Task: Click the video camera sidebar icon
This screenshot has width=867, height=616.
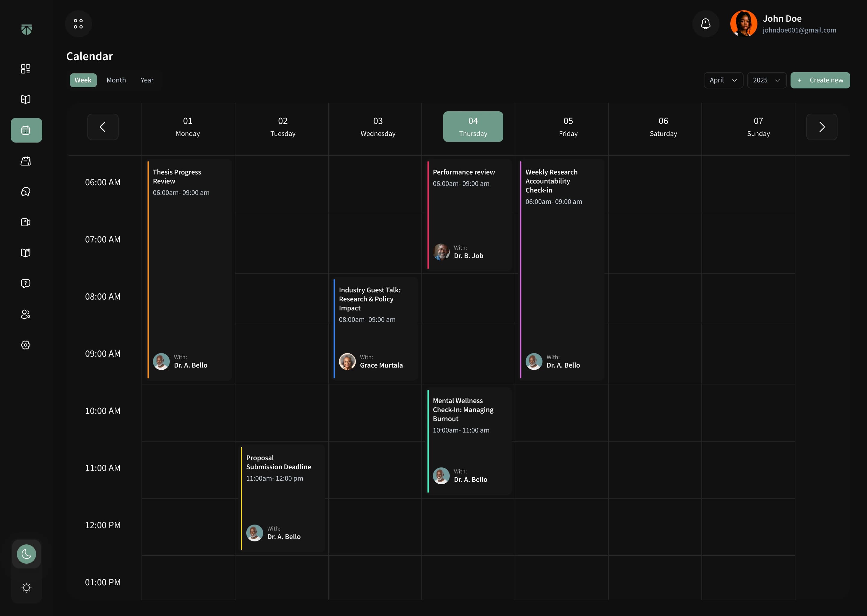Action: click(25, 222)
